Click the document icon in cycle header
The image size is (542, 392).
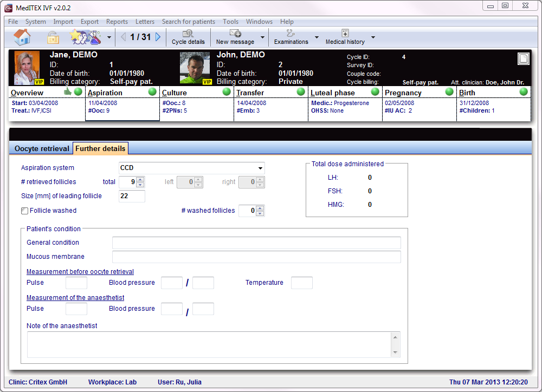pyautogui.click(x=524, y=58)
